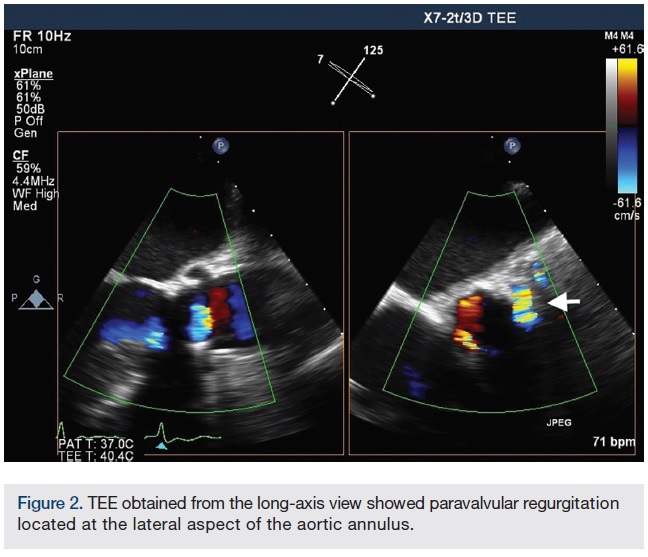Click the blue P marker in left panel

(219, 146)
